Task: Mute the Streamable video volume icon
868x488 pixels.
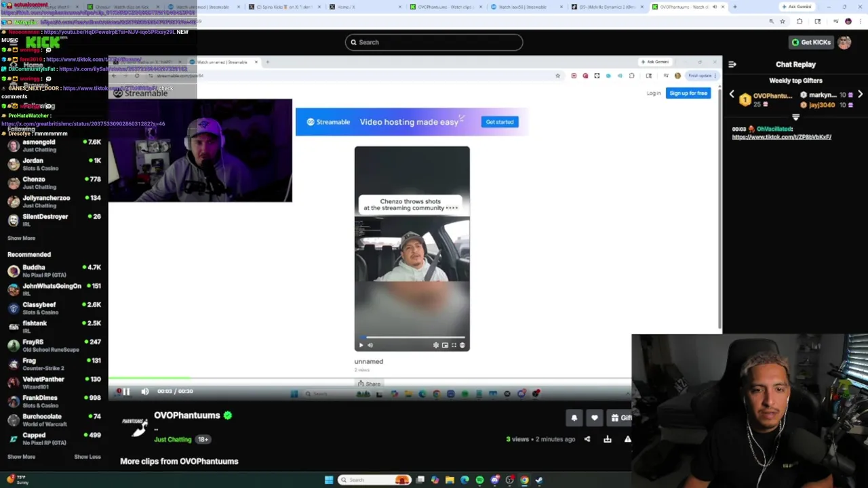Action: (x=370, y=345)
